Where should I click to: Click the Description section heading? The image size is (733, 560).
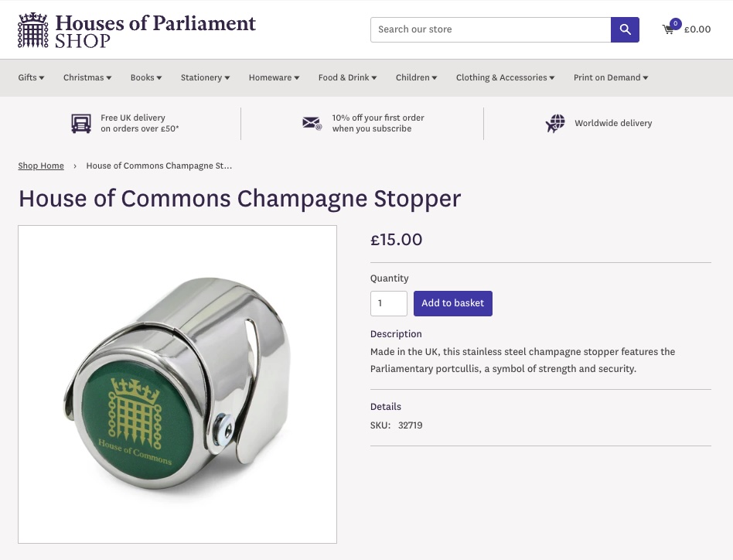pyautogui.click(x=395, y=334)
